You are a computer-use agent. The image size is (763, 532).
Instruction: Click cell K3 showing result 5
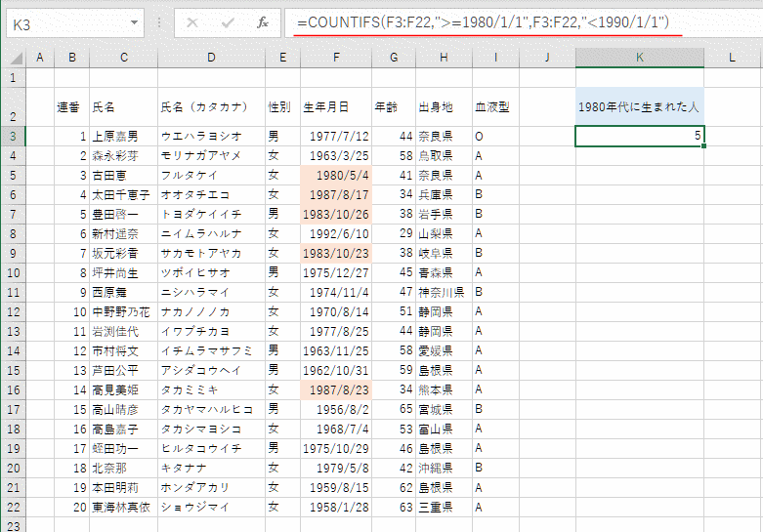[x=639, y=136]
